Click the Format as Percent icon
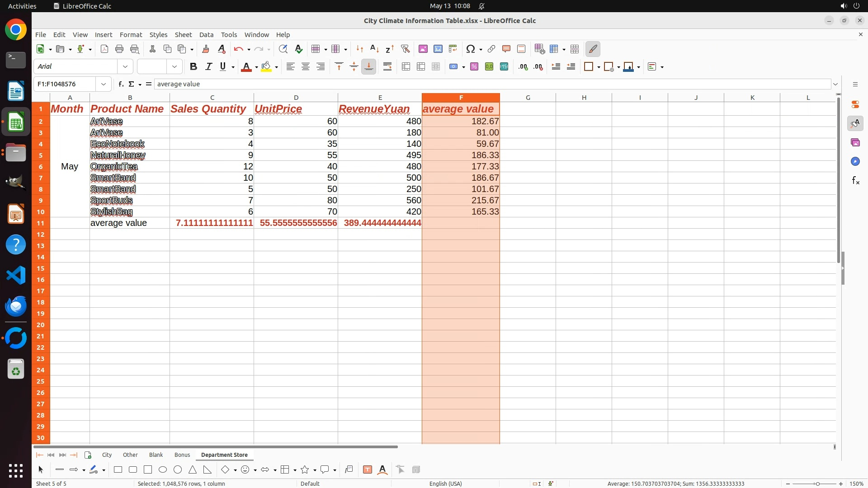Screen dimensions: 868x488 point(474,66)
